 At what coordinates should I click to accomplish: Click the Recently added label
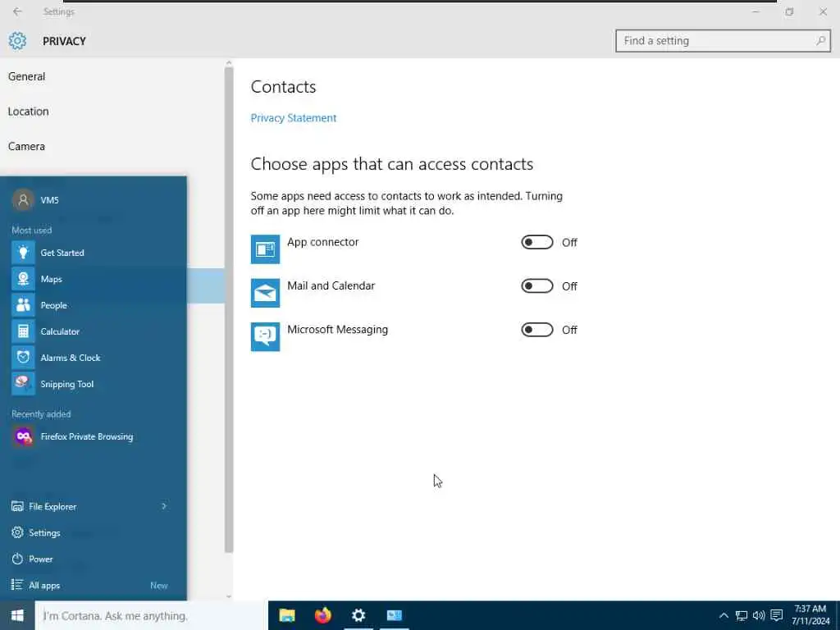tap(41, 414)
